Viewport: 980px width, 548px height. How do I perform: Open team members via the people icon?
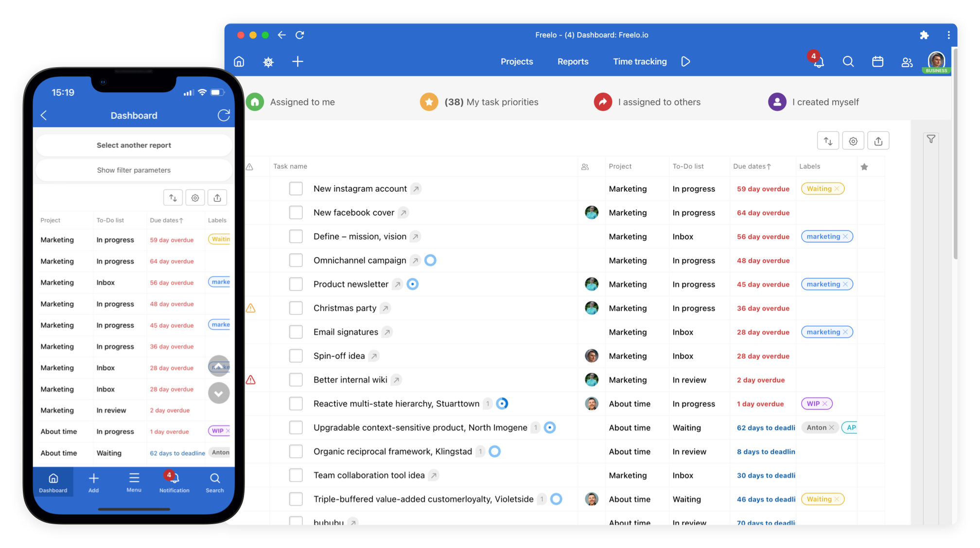[x=907, y=62]
